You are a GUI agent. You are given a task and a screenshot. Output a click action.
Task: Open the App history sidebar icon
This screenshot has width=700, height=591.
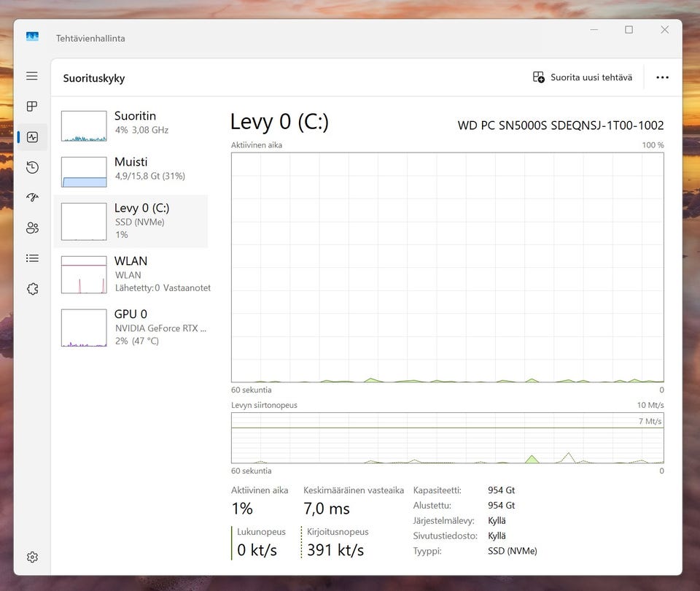(x=32, y=168)
